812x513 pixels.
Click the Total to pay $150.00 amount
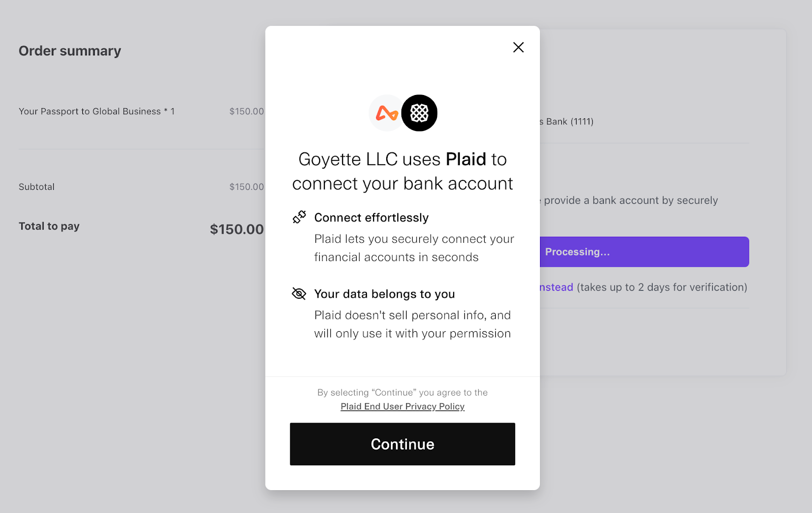pyautogui.click(x=237, y=229)
